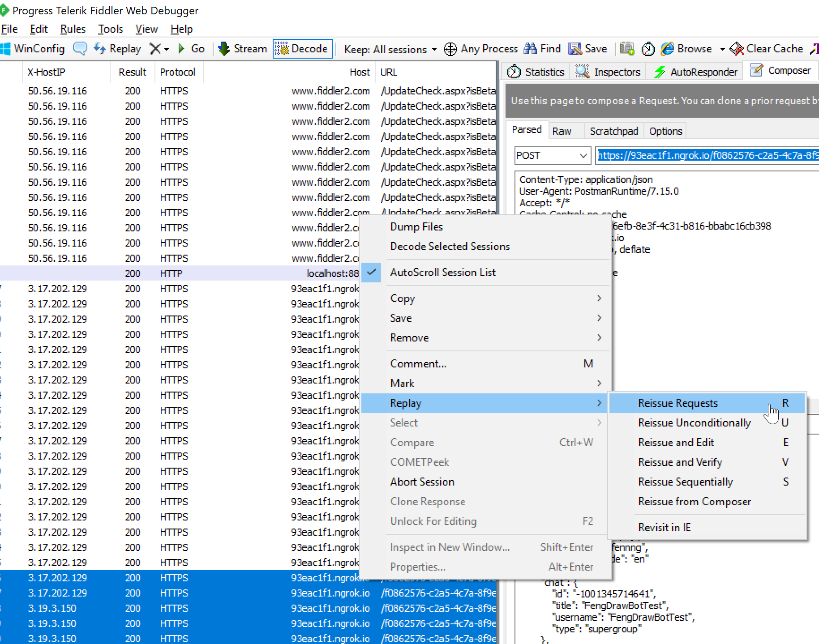The height and width of the screenshot is (644, 819).
Task: Click the Browse Internet Explorer icon
Action: [x=668, y=48]
